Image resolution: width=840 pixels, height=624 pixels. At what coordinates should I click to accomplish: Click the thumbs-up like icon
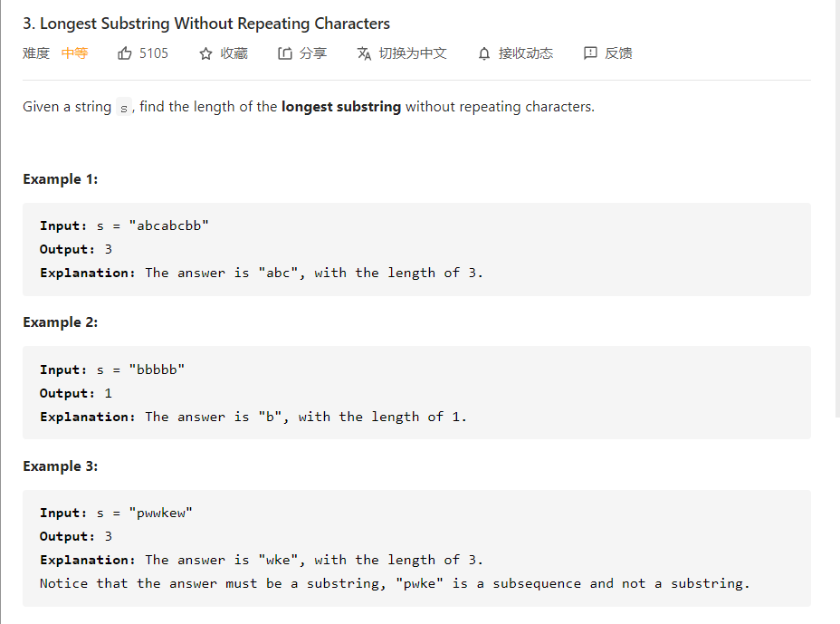[x=125, y=53]
